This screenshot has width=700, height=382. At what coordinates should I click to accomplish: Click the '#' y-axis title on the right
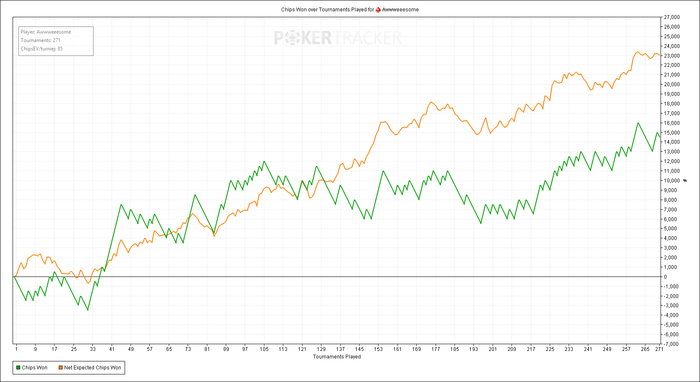tap(686, 180)
